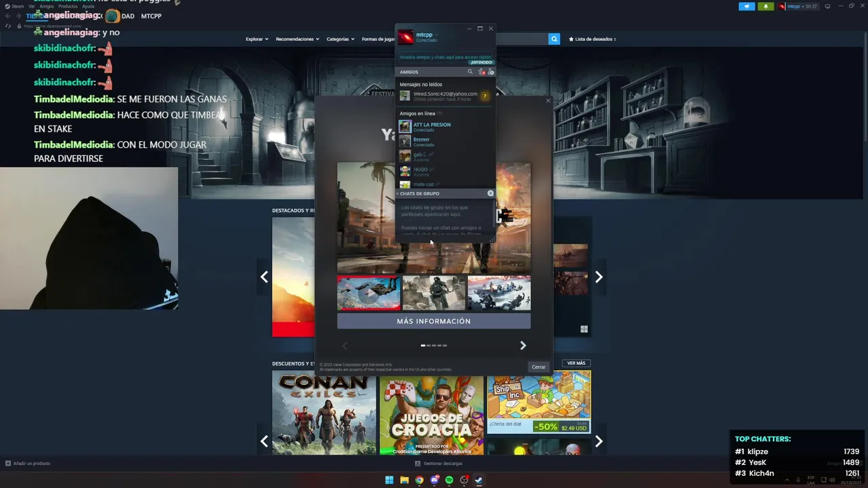Image resolution: width=868 pixels, height=488 pixels.
Task: Open the Ver menu
Action: coord(32,6)
